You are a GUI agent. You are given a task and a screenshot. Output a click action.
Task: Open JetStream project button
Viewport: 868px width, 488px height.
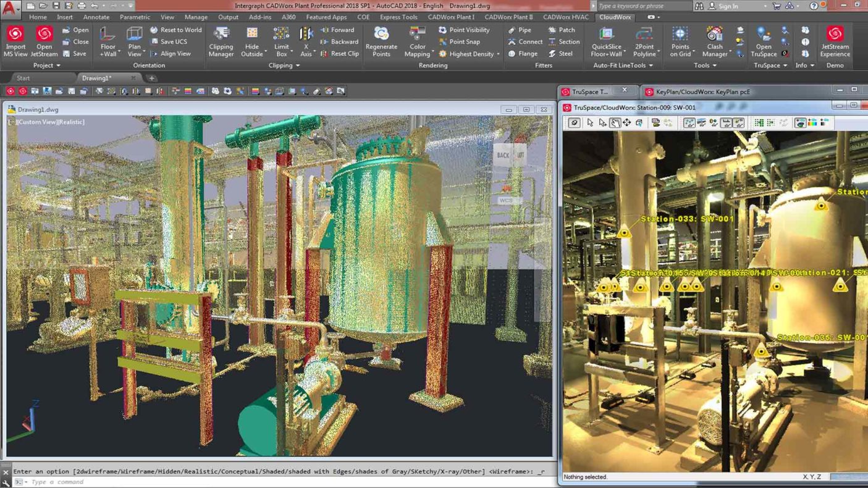pos(44,41)
